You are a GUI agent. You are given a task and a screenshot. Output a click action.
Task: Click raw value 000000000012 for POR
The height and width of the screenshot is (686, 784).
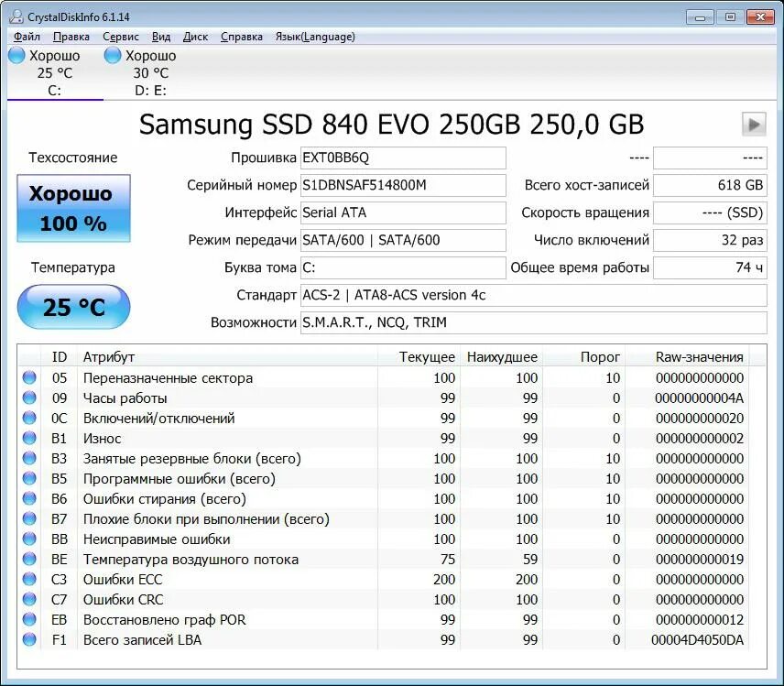[x=700, y=620]
